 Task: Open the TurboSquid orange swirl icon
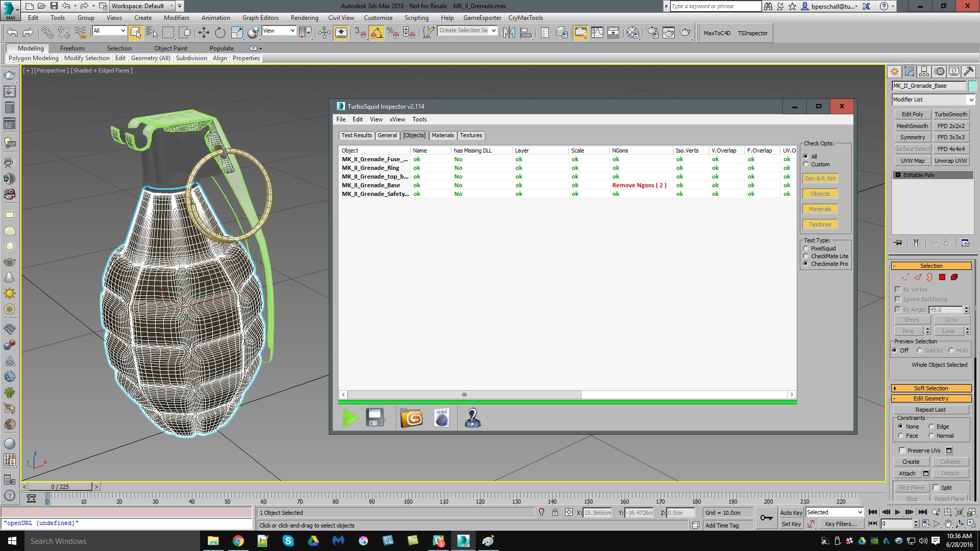coord(411,418)
